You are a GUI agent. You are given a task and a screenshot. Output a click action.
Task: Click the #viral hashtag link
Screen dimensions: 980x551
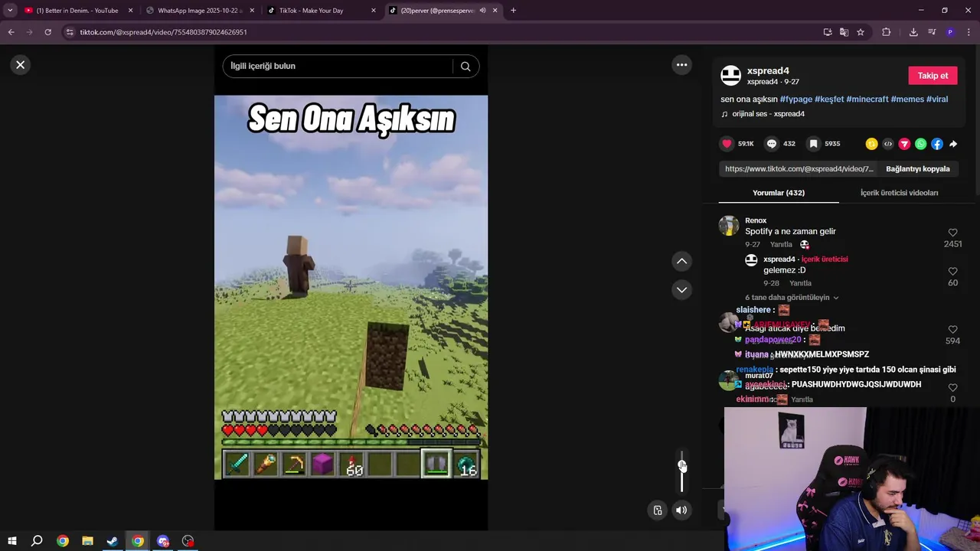(x=937, y=99)
